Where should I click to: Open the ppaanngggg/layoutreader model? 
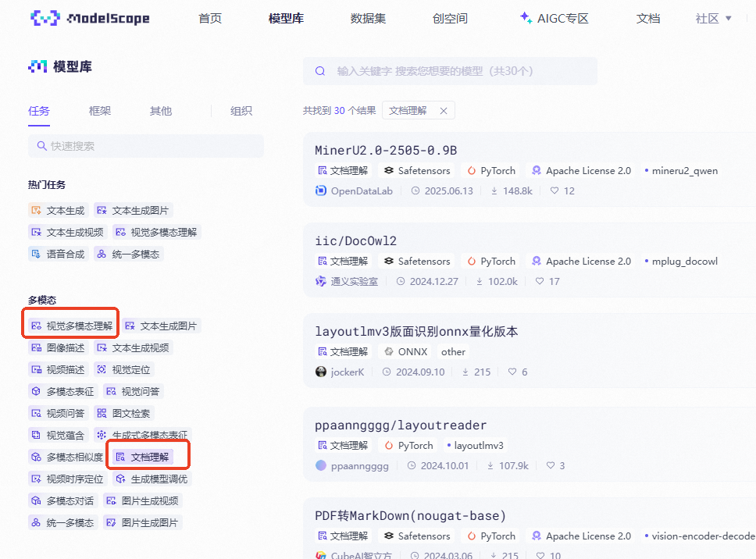tap(401, 425)
